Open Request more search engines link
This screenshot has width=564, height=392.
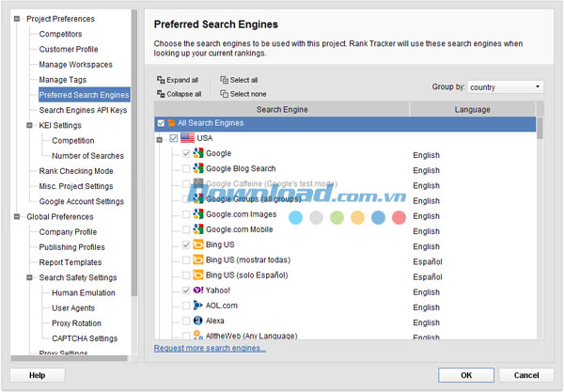click(x=210, y=348)
